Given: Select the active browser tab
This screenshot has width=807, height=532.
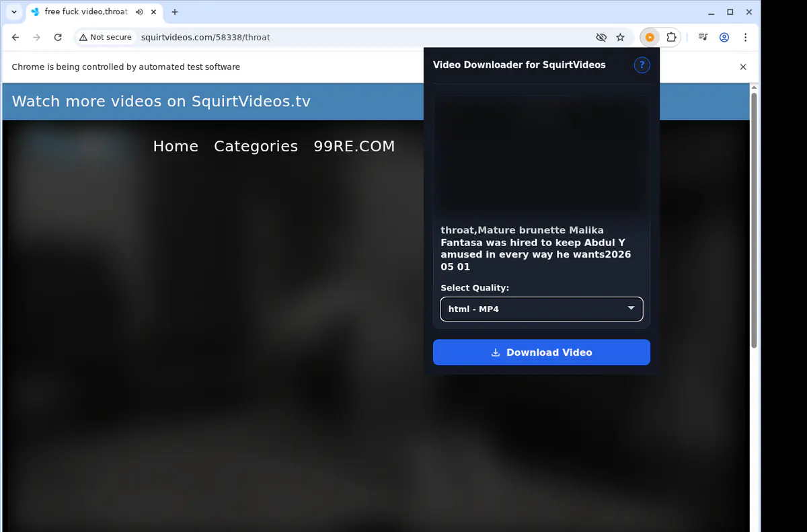Looking at the screenshot, I should click(x=94, y=12).
